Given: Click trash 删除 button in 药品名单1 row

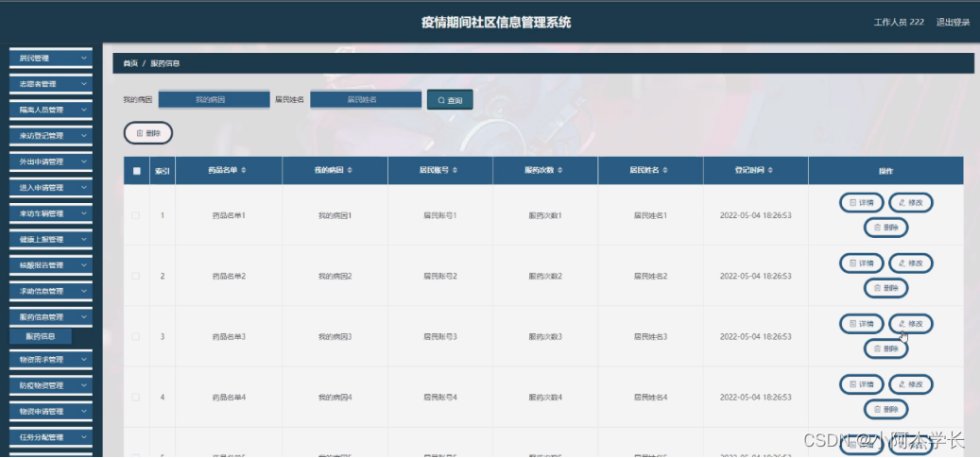Looking at the screenshot, I should click(x=885, y=229).
